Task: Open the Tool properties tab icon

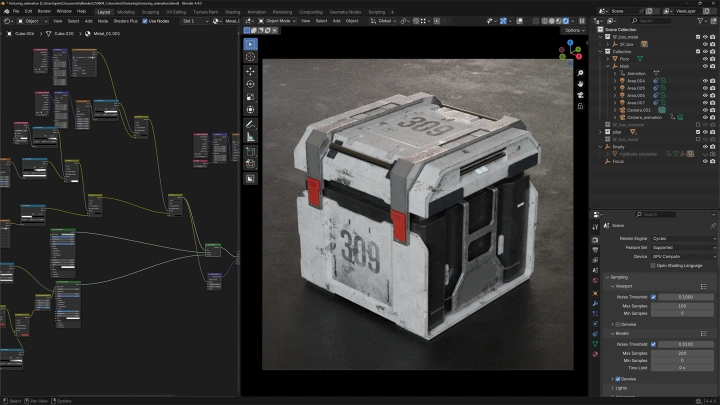Action: point(596,227)
